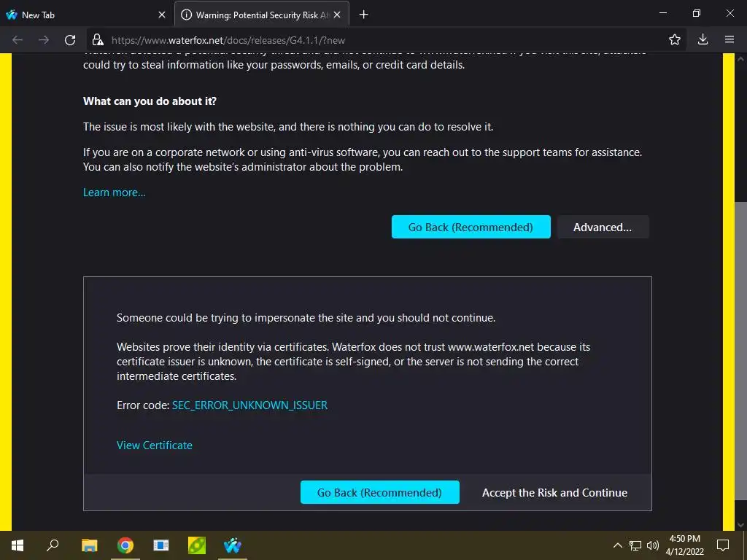Open File Explorer from the taskbar
This screenshot has width=747, height=560.
89,545
